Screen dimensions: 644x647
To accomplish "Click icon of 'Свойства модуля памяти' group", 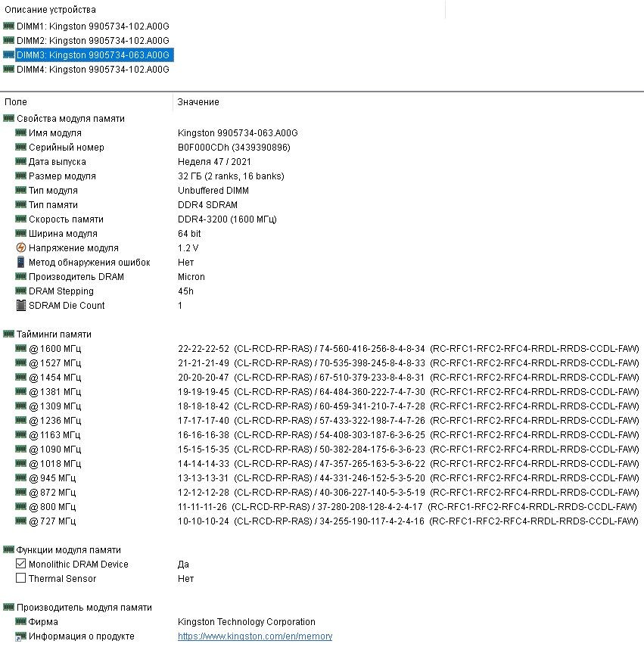I will [x=8, y=118].
